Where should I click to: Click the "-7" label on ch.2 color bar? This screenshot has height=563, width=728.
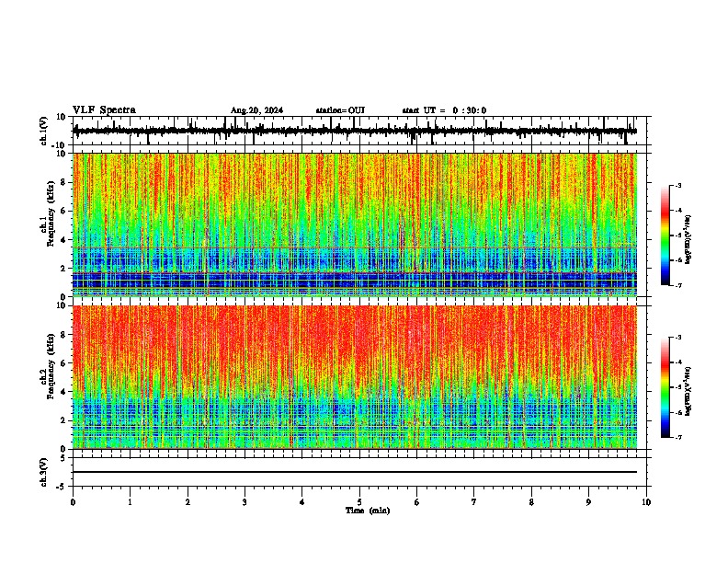coord(677,437)
